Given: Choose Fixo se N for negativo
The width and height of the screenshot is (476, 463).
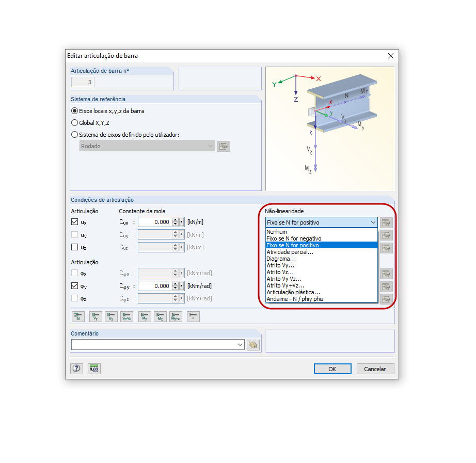Looking at the screenshot, I should coord(322,238).
